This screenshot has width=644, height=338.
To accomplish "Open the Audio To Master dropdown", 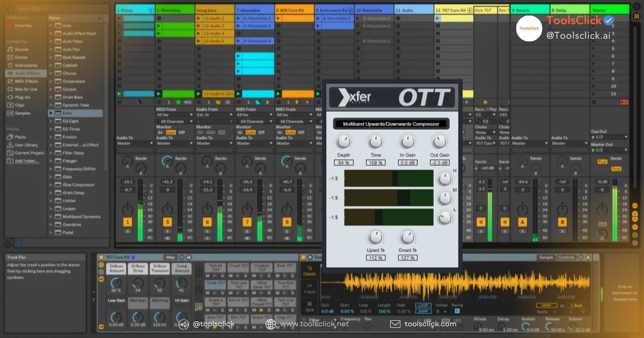I will (174, 143).
